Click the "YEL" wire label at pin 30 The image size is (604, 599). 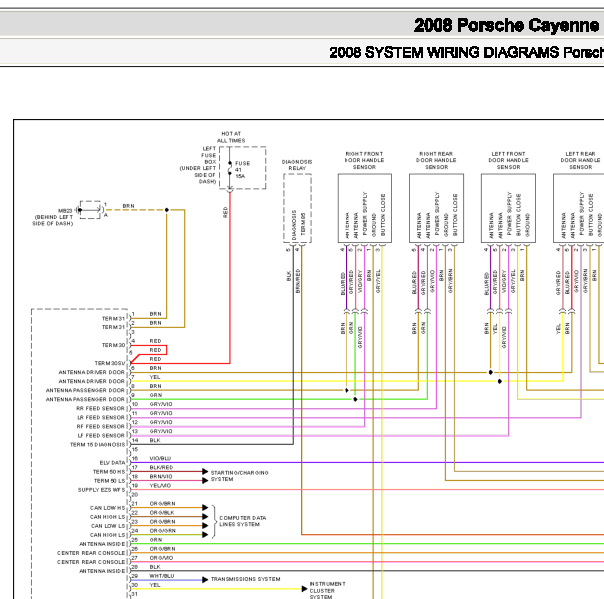point(155,585)
